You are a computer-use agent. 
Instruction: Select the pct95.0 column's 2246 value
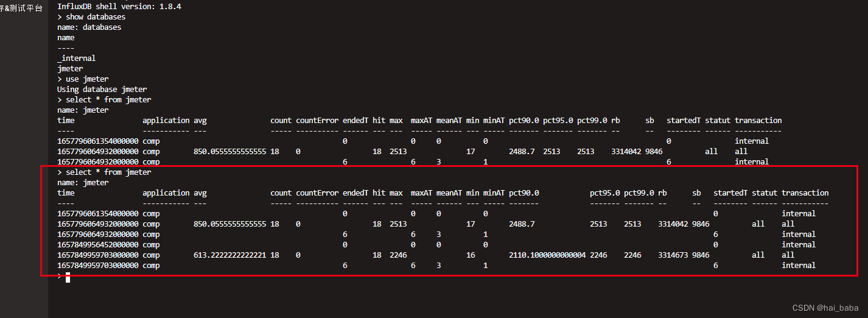598,255
